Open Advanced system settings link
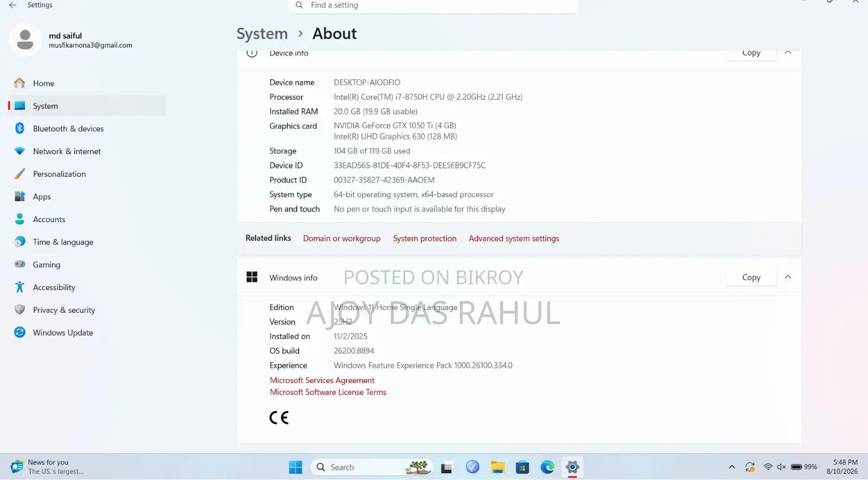This screenshot has width=868, height=480. (514, 239)
